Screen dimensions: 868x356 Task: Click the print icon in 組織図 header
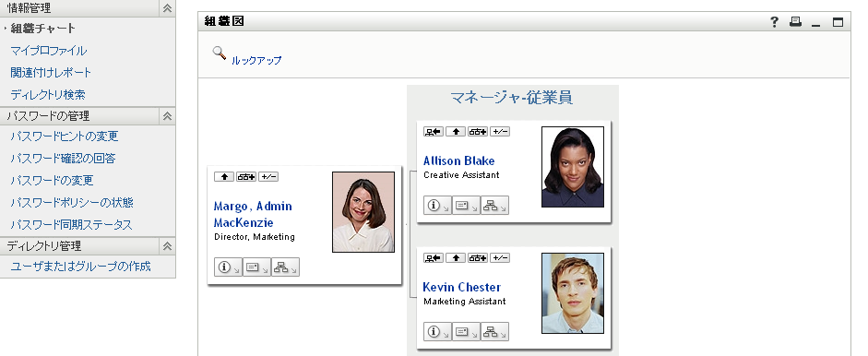pyautogui.click(x=795, y=21)
